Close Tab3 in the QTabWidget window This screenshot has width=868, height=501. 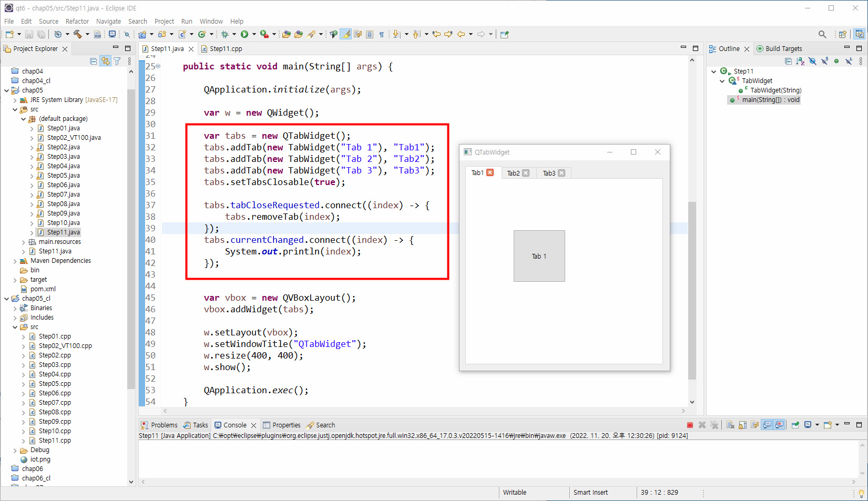561,173
